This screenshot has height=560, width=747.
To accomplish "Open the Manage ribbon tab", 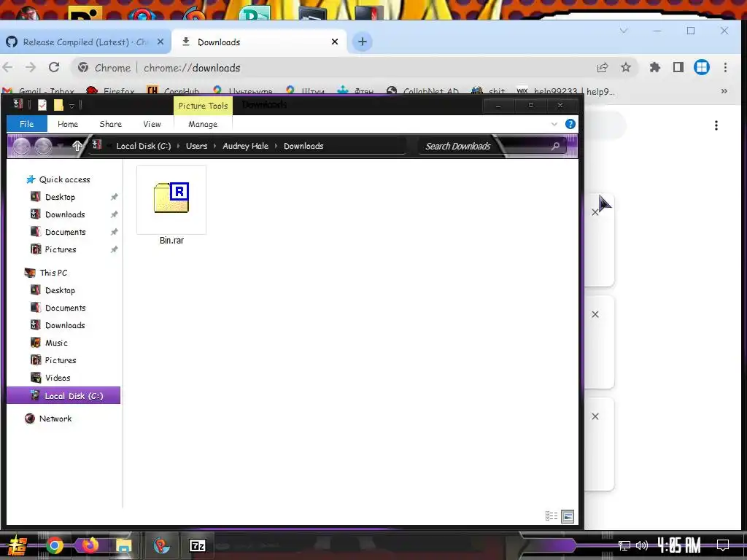I will [203, 124].
